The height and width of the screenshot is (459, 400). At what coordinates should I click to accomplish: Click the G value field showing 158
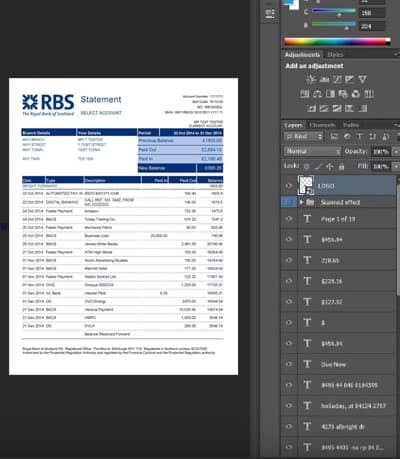point(372,13)
